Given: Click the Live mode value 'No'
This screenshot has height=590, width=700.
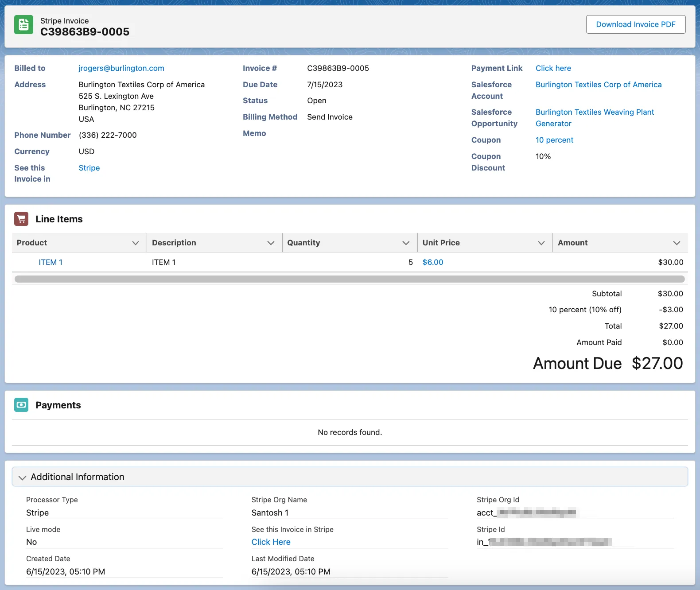Looking at the screenshot, I should pos(31,542).
